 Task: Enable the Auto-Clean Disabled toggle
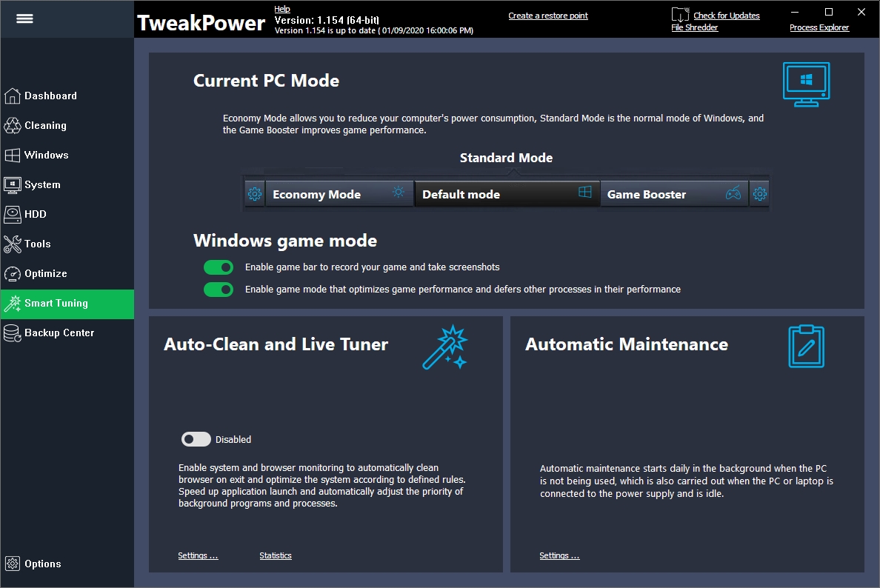(196, 439)
